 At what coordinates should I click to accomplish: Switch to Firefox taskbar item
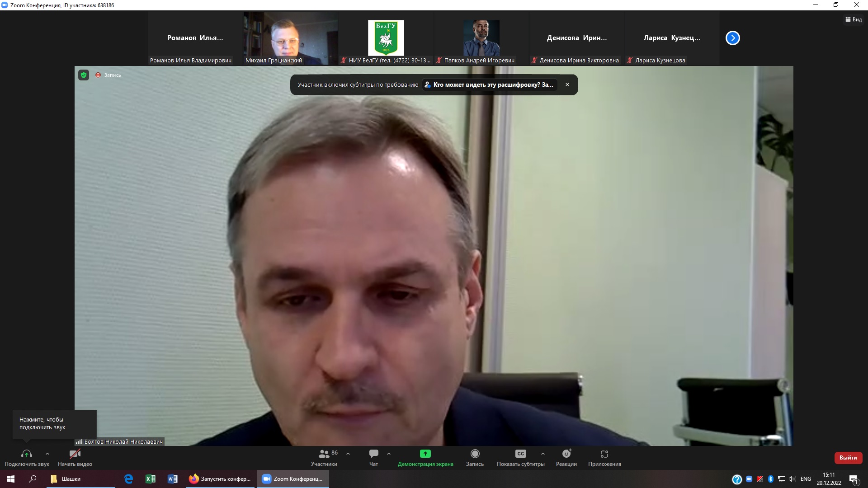tap(220, 479)
